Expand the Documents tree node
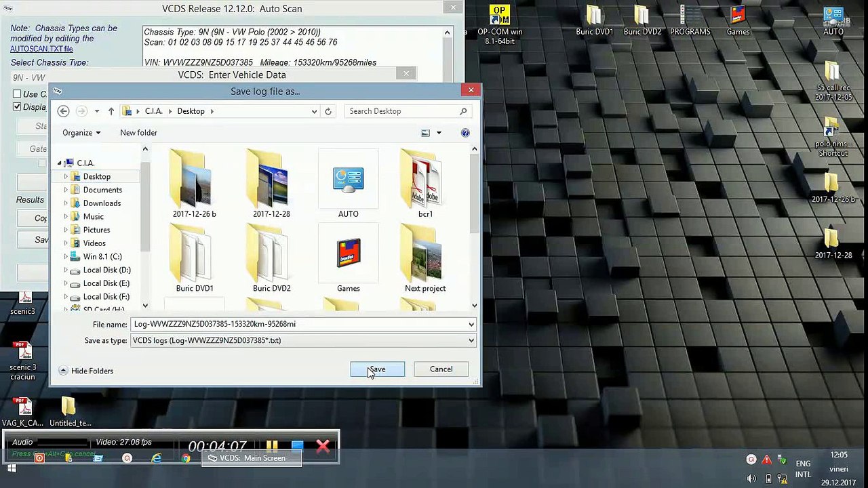Image resolution: width=868 pixels, height=488 pixels. coord(66,190)
